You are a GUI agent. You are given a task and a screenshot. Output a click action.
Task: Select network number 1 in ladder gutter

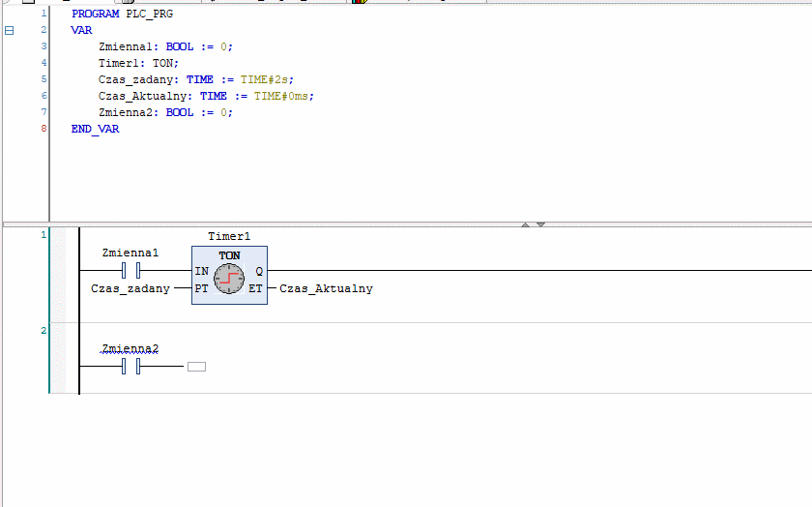[43, 235]
